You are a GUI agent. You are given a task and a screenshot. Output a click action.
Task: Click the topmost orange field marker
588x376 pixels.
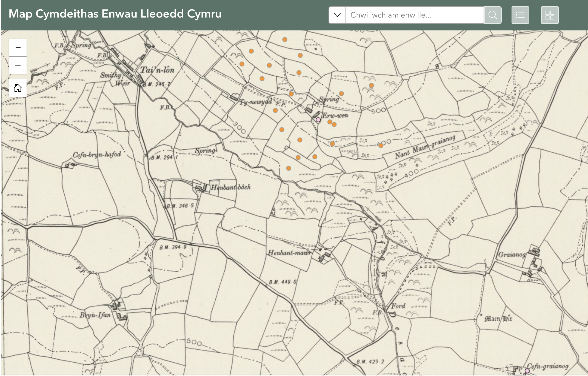[285, 39]
